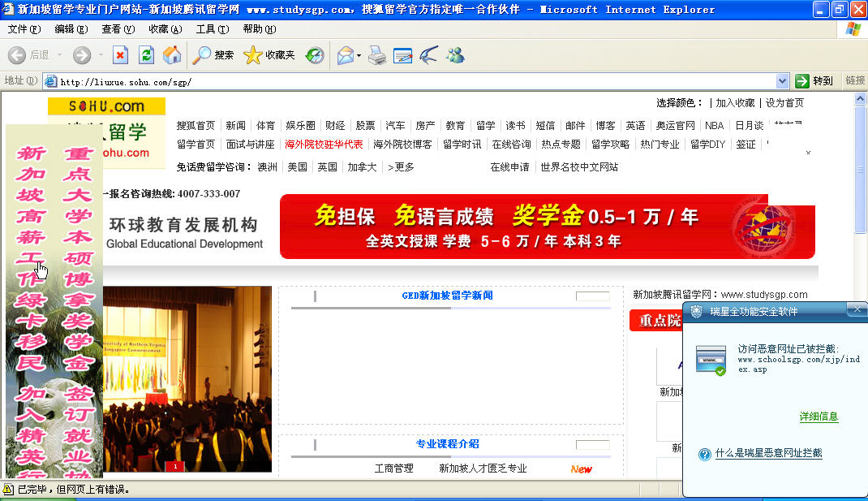Open the 收藏夹 favorites star
Image resolution: width=868 pixels, height=501 pixels.
point(269,55)
